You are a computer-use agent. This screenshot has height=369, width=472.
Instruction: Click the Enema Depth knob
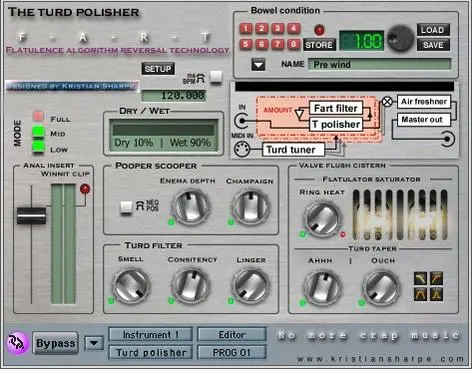pos(191,206)
